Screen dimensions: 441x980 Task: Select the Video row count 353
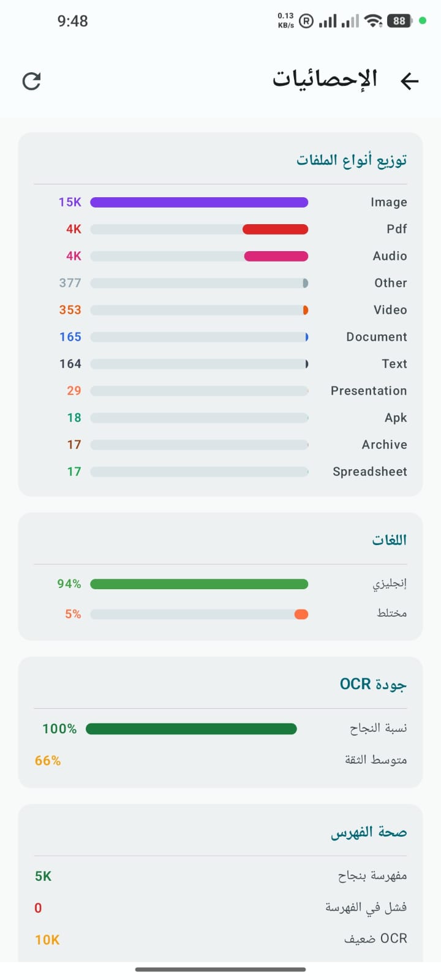[x=70, y=310]
